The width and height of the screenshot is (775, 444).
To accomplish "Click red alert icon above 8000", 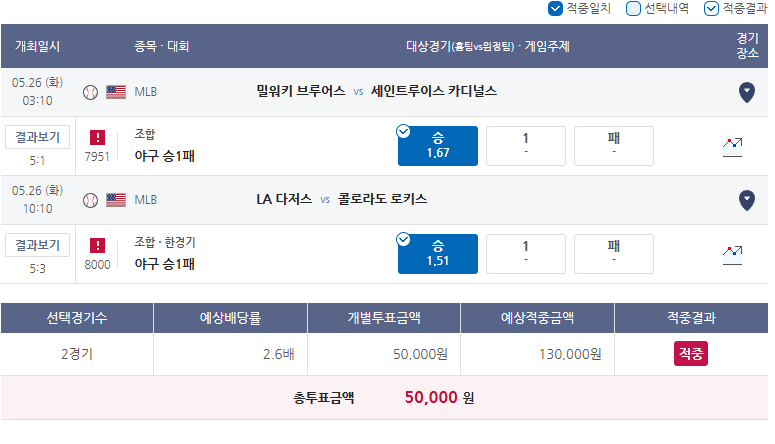I will click(97, 245).
